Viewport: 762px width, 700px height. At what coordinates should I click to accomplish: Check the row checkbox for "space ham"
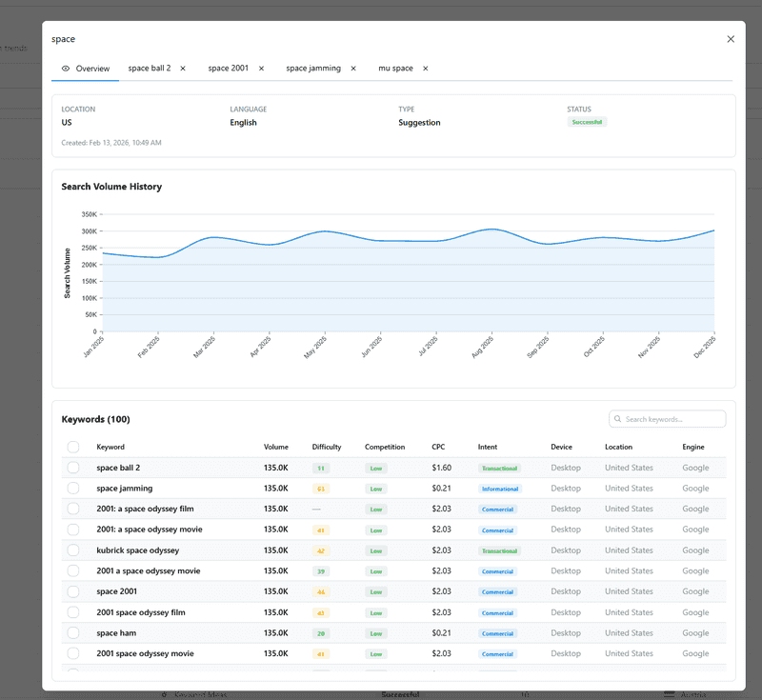click(72, 632)
